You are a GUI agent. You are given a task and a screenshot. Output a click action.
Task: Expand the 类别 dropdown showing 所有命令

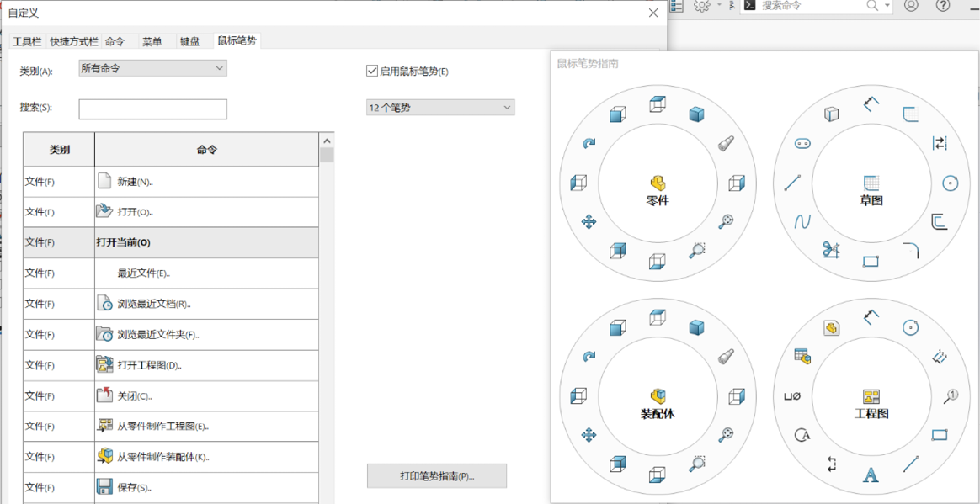[152, 69]
